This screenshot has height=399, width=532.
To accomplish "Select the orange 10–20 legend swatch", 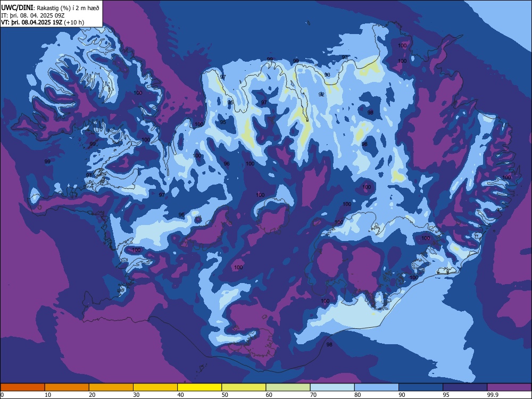I will (67, 387).
